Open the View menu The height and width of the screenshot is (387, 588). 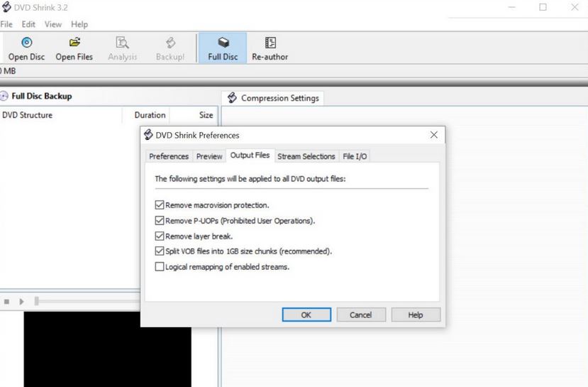point(53,24)
